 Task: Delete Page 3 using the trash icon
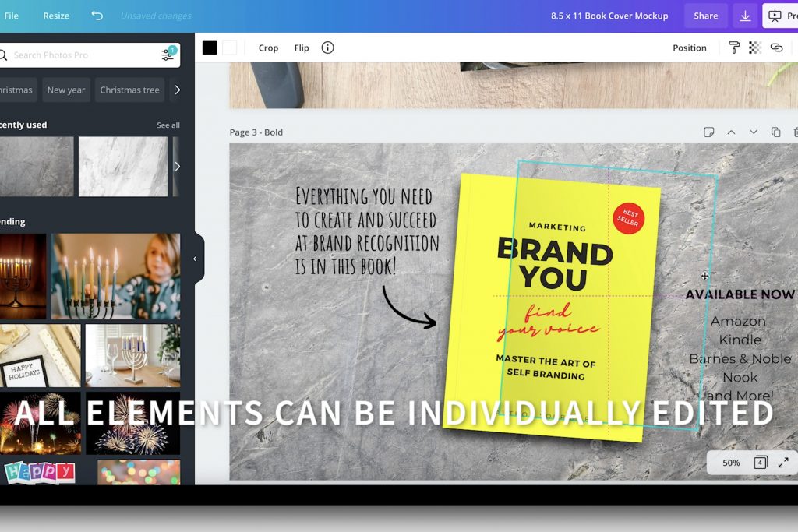pyautogui.click(x=794, y=132)
